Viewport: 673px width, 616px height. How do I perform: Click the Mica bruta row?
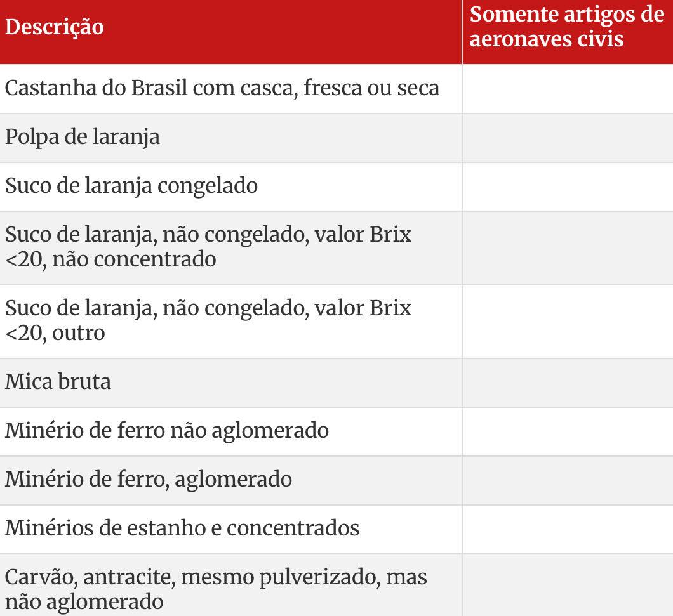(x=58, y=381)
